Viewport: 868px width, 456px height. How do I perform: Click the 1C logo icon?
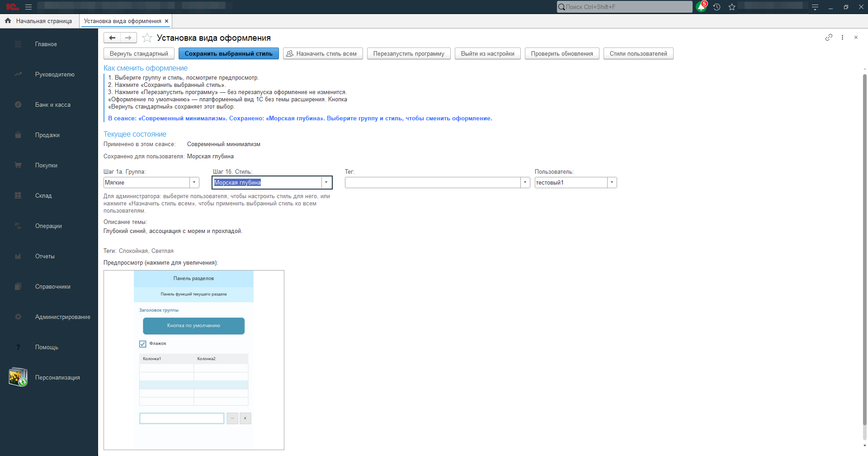point(12,7)
